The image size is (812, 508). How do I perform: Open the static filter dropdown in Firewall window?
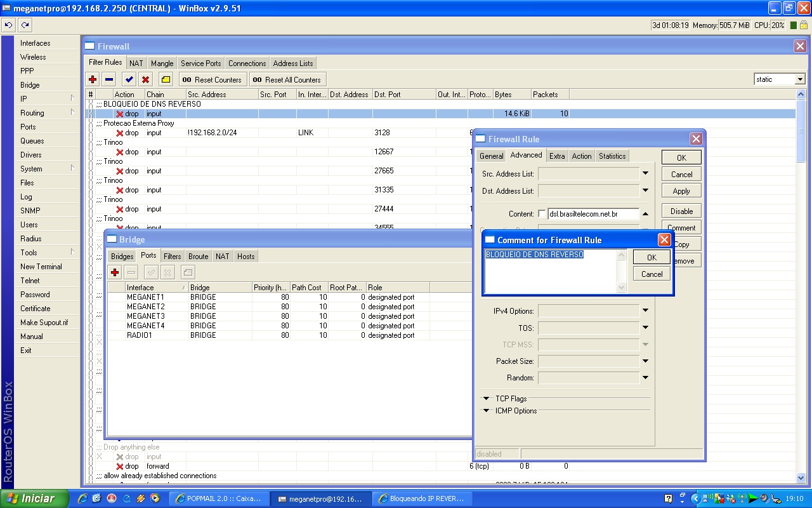(799, 79)
